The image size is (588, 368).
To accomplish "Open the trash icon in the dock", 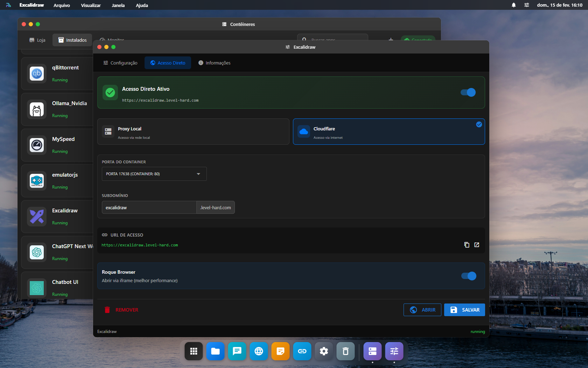I will (x=345, y=351).
